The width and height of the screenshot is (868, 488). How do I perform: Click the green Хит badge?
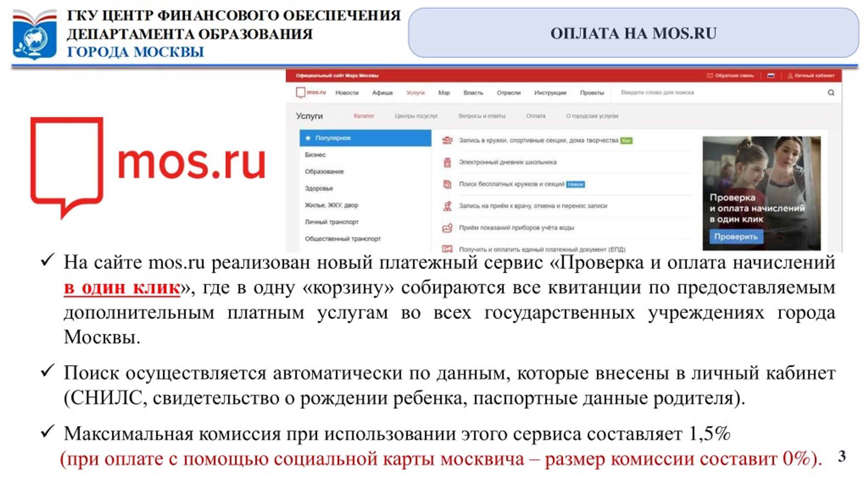[626, 141]
